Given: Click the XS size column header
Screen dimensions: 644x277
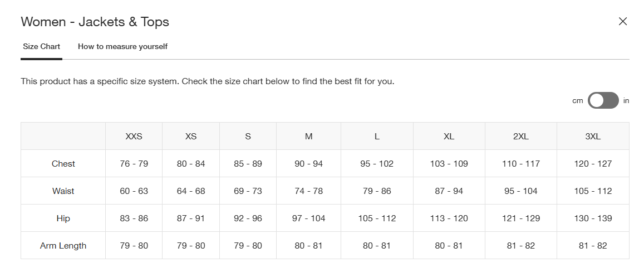Looking at the screenshot, I should [191, 137].
